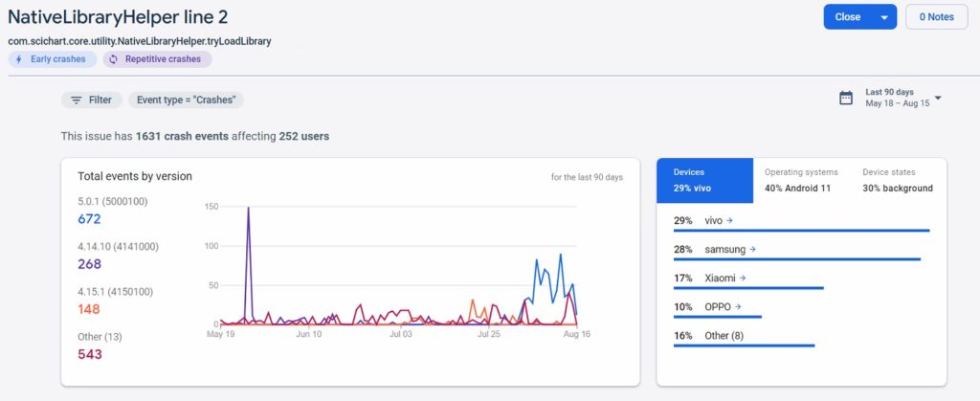Expand the Last 90 days date picker

[x=938, y=98]
